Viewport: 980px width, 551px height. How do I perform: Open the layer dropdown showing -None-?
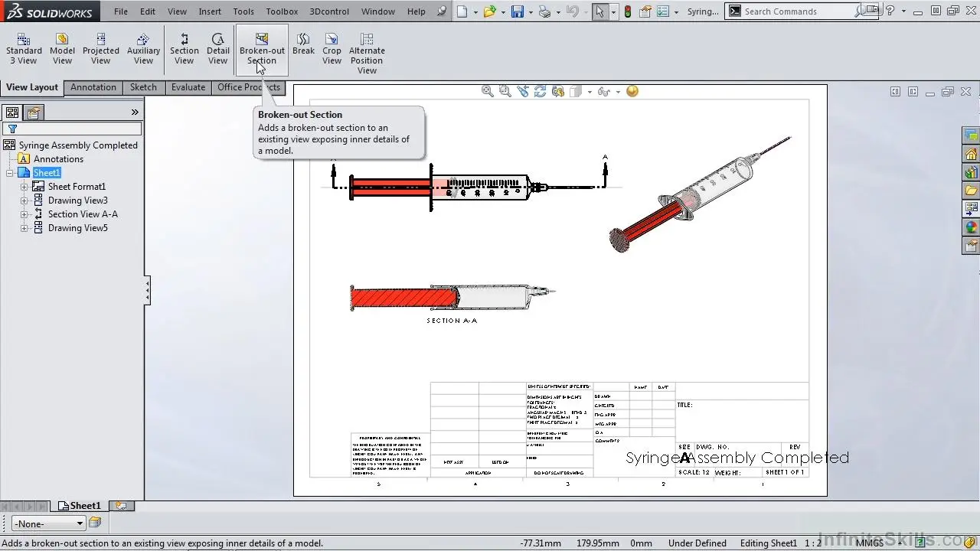(48, 523)
